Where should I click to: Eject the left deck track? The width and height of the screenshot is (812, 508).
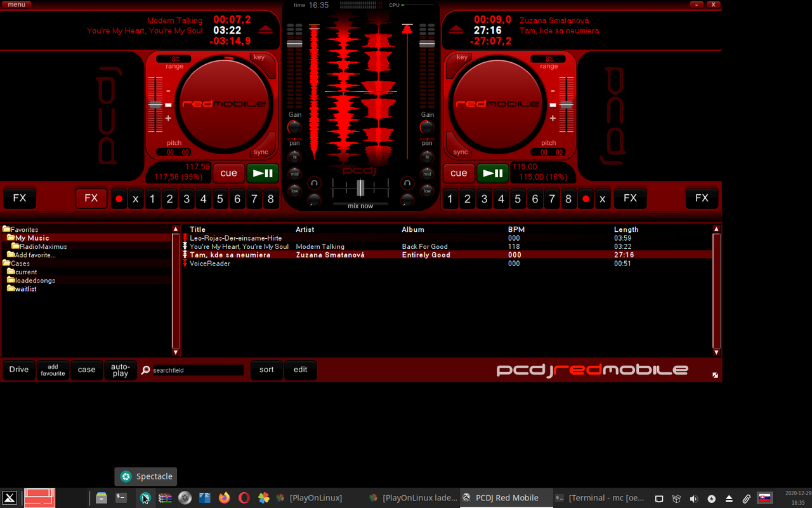(x=266, y=30)
